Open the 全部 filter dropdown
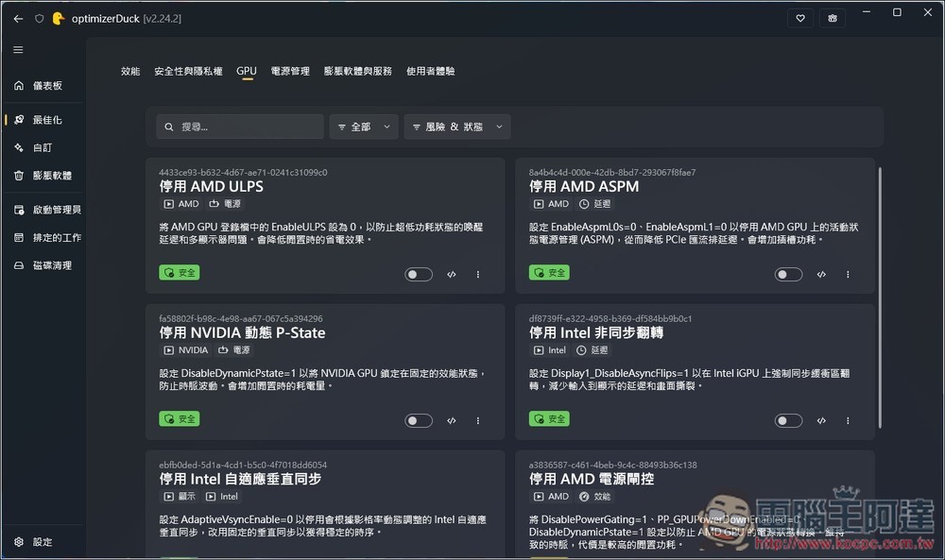Image resolution: width=945 pixels, height=560 pixels. [364, 127]
